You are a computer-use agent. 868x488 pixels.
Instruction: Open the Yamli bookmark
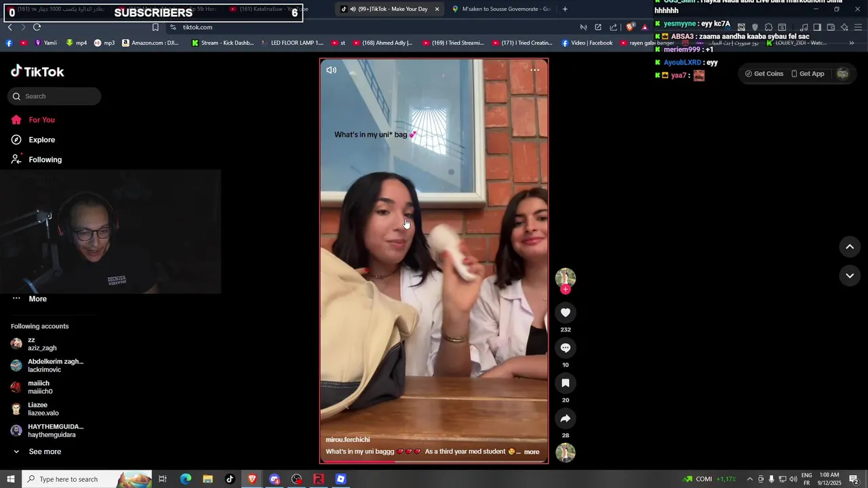click(x=46, y=43)
